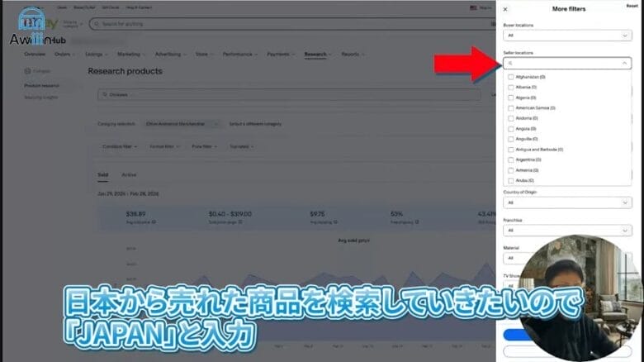
Task: Open the Orders menu
Action: click(x=64, y=55)
